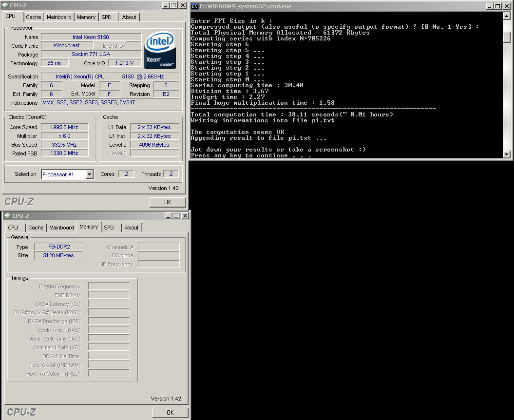Click the 'Computing series with index N=705226' line
The width and height of the screenshot is (514, 420).
pos(261,38)
